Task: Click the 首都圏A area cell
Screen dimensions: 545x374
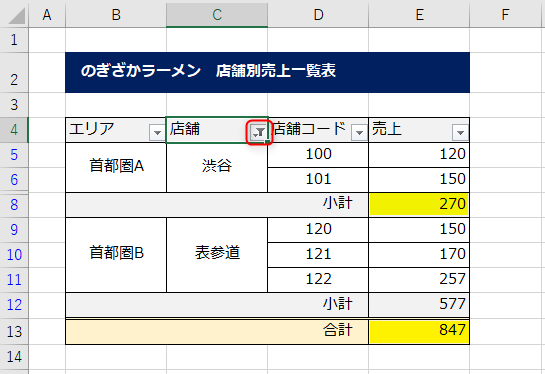Action: click(116, 167)
